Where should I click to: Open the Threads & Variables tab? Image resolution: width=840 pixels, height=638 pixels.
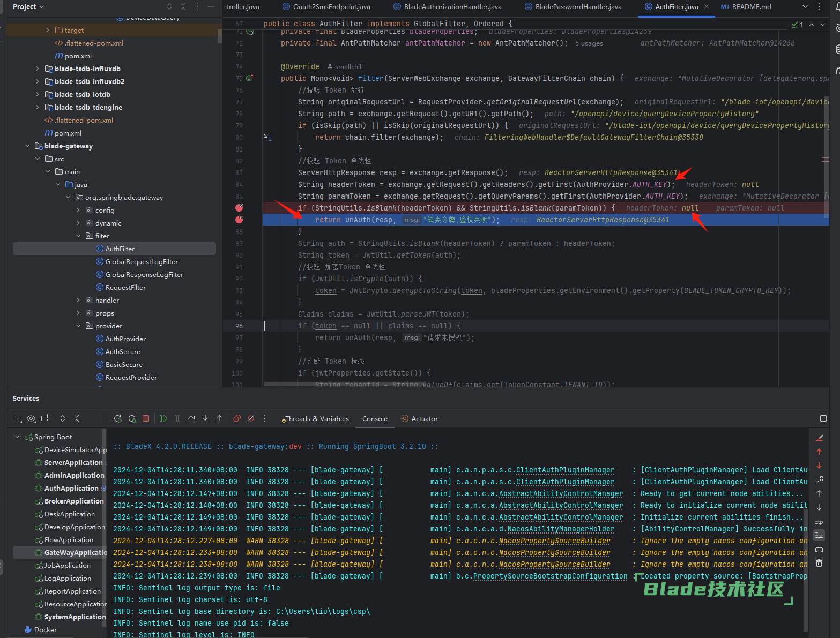click(x=315, y=419)
